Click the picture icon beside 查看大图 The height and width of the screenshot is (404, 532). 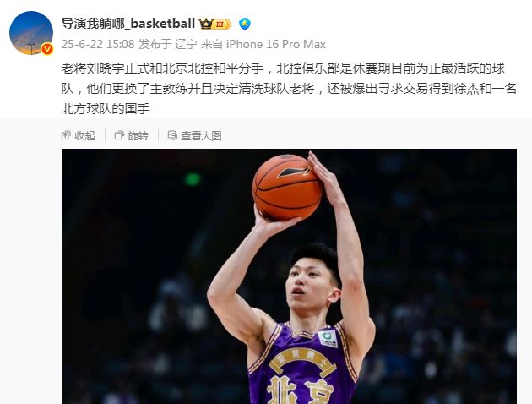172,135
